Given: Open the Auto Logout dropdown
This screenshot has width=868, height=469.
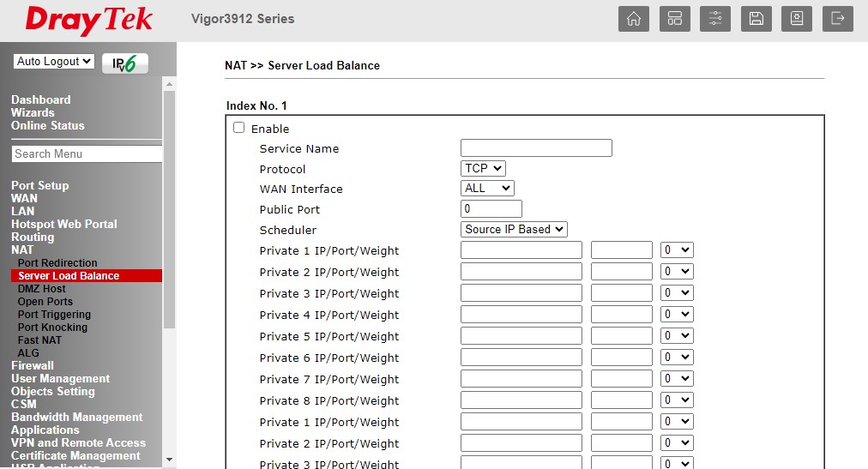Looking at the screenshot, I should coord(54,62).
